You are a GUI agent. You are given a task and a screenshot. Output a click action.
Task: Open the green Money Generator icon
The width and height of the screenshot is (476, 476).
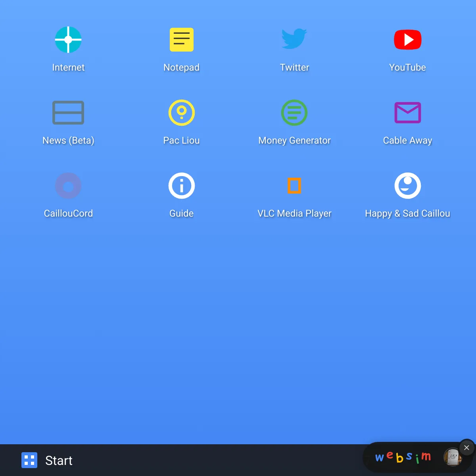(294, 113)
